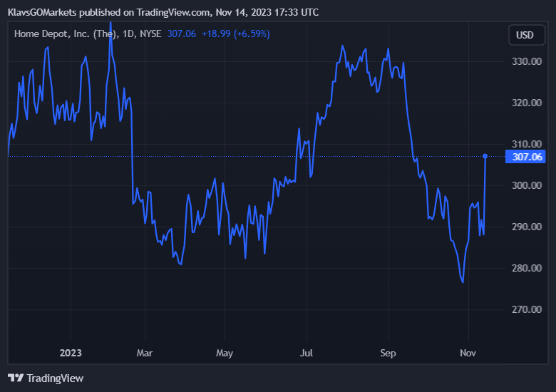Click the 2023 time axis label

coord(71,353)
